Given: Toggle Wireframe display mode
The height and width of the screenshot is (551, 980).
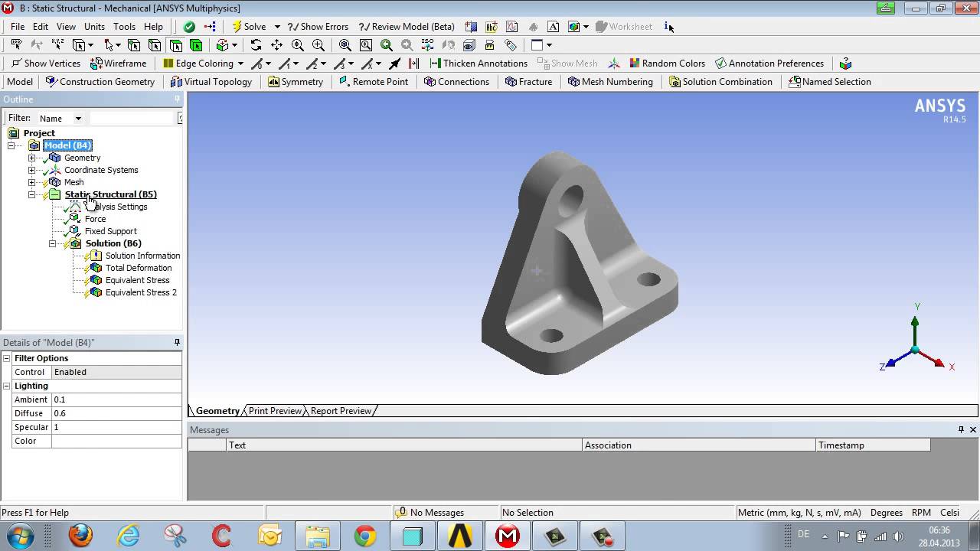Looking at the screenshot, I should [x=118, y=63].
